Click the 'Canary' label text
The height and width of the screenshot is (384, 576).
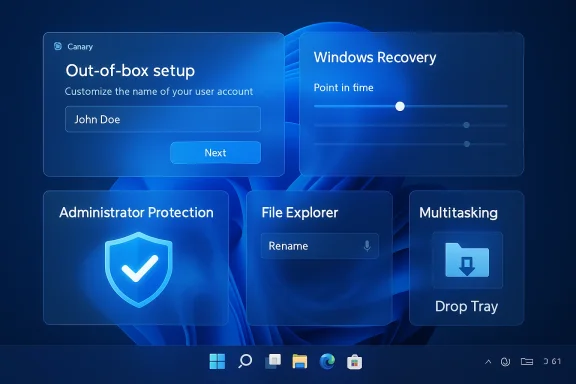tap(80, 47)
